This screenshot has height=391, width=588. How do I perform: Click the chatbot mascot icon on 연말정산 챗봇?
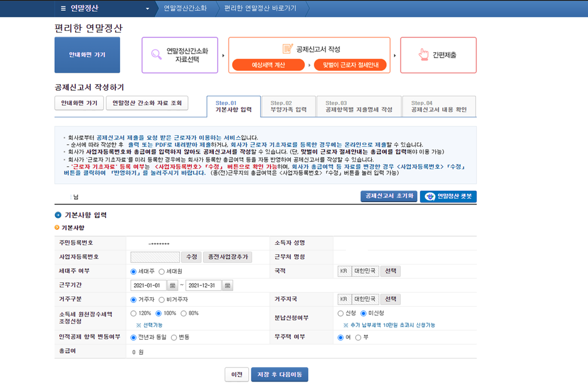[x=430, y=196]
